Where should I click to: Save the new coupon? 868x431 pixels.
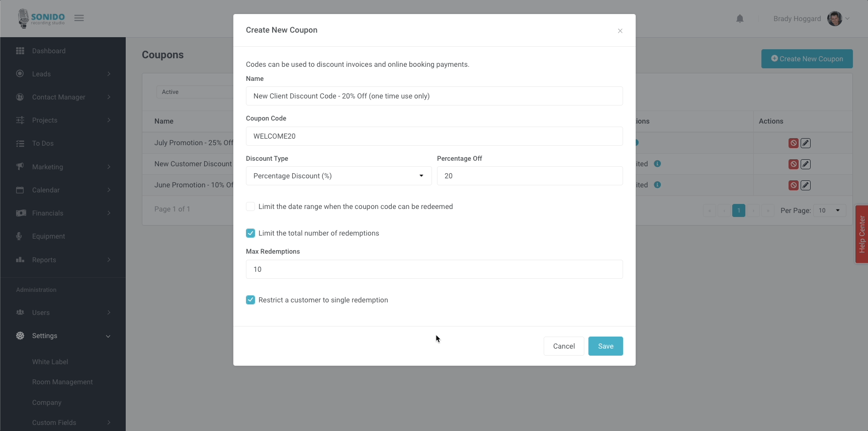605,346
